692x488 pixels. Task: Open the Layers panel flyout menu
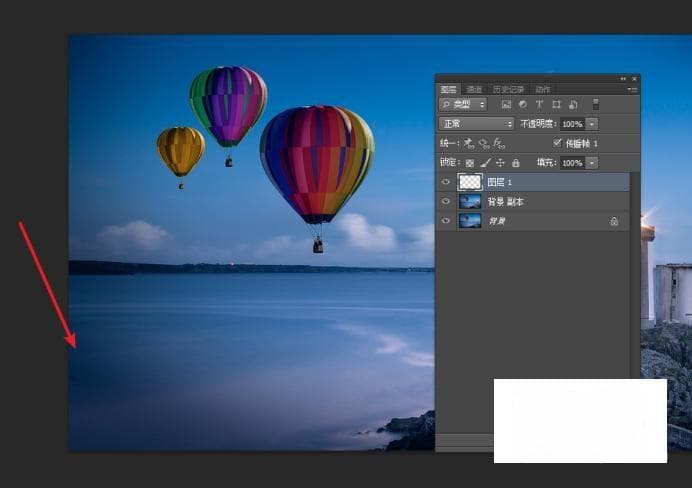[x=632, y=90]
